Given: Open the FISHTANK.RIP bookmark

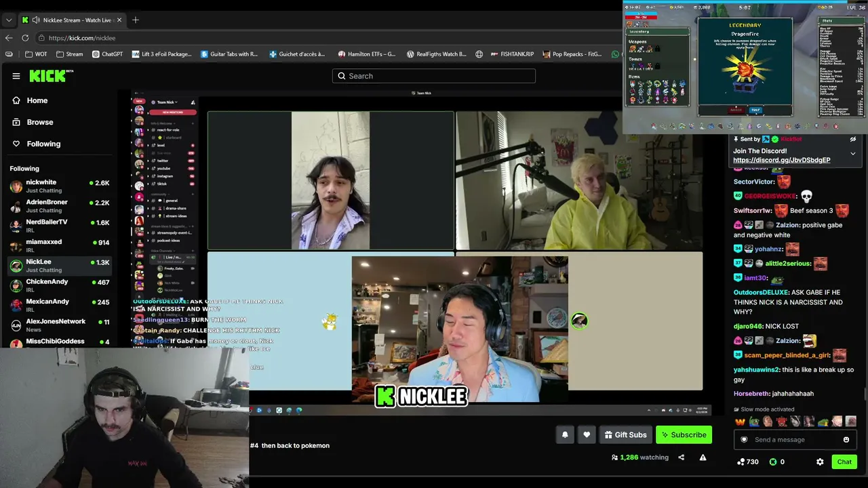Looking at the screenshot, I should [x=511, y=54].
